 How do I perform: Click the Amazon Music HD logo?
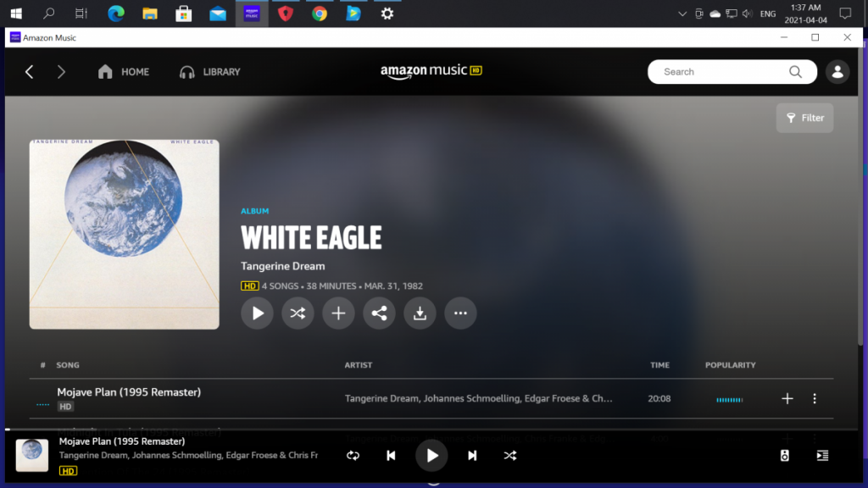click(431, 71)
